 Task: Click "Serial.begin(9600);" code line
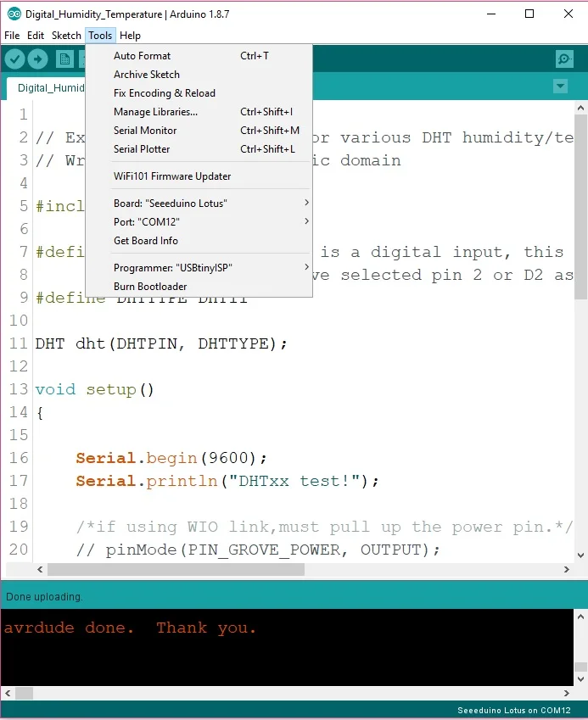pos(171,458)
